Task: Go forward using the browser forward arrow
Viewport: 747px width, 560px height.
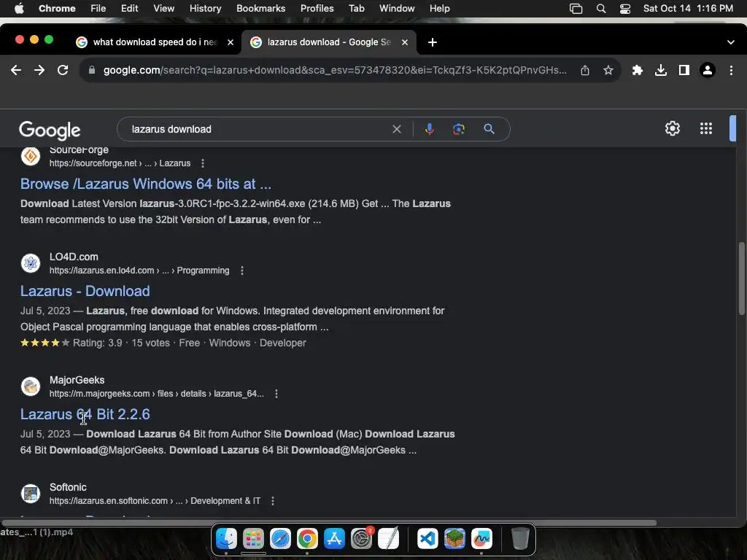Action: (39, 70)
